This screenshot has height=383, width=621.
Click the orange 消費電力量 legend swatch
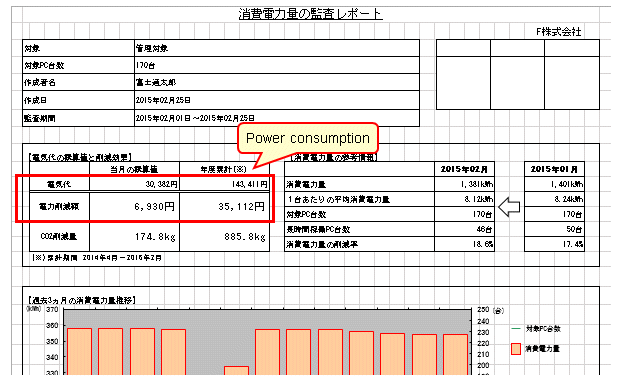point(516,349)
